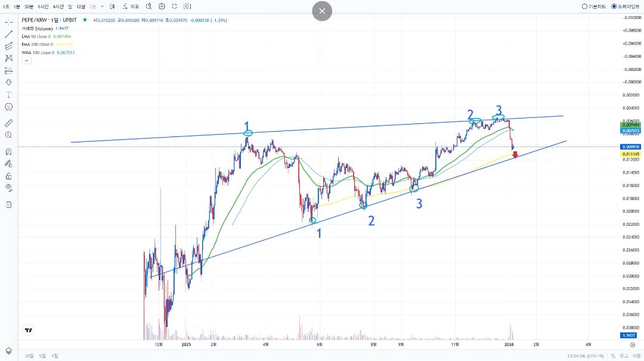644x361 pixels.
Task: Toggle the percent (%) scale
Action: (613, 356)
